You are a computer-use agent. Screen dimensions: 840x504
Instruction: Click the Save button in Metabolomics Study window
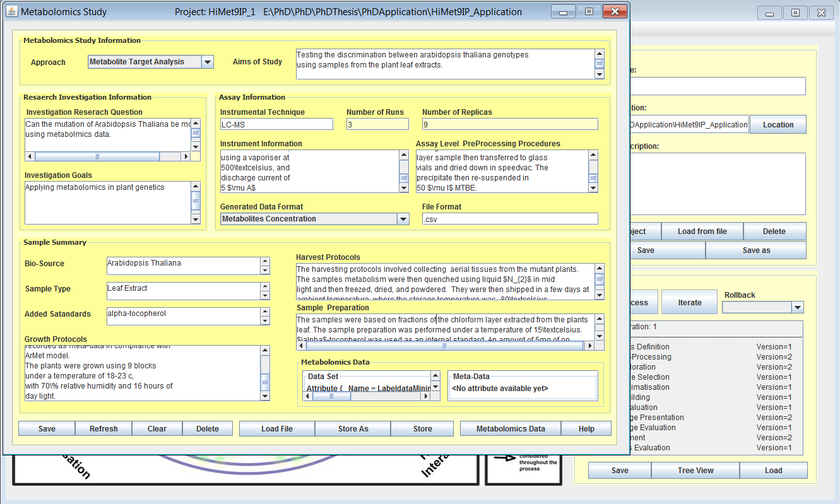(x=47, y=429)
